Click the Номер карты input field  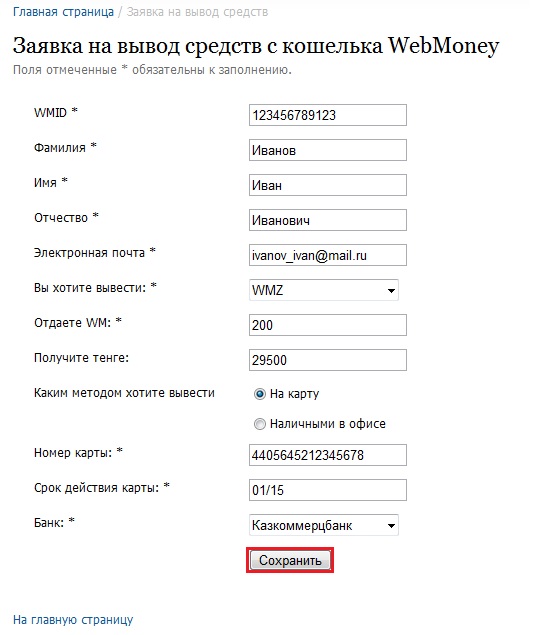[x=328, y=455]
